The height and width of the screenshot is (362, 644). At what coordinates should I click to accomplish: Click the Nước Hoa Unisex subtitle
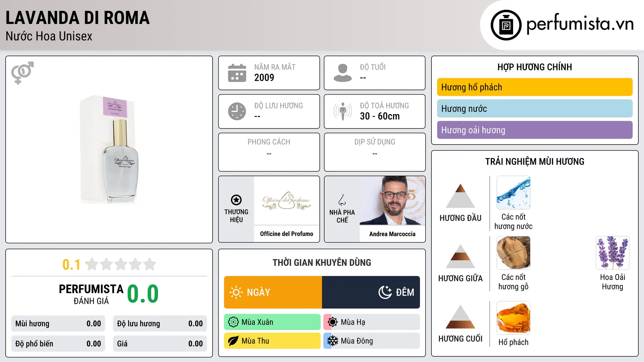pos(49,36)
